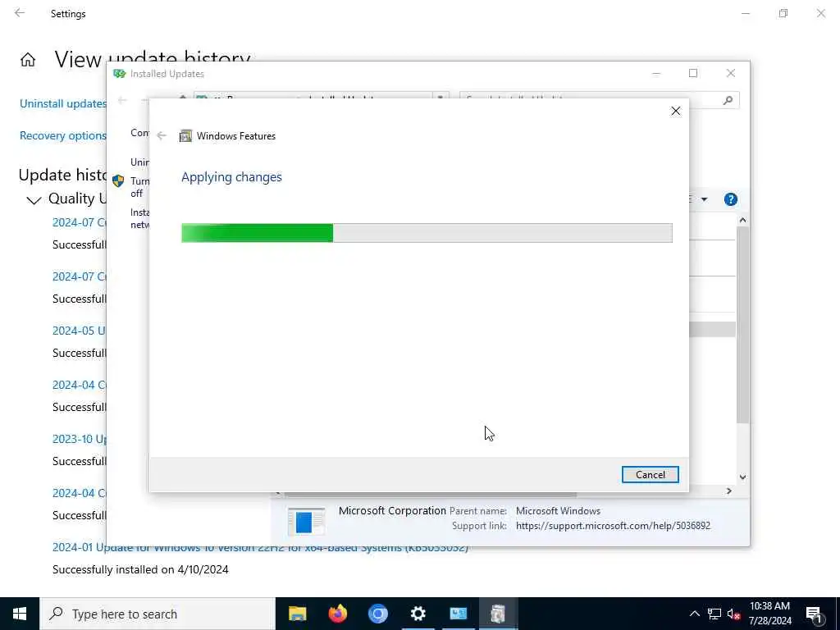This screenshot has height=630, width=840.
Task: Click the 'Successfully installed on 4/10/2024' text
Action: click(140, 569)
